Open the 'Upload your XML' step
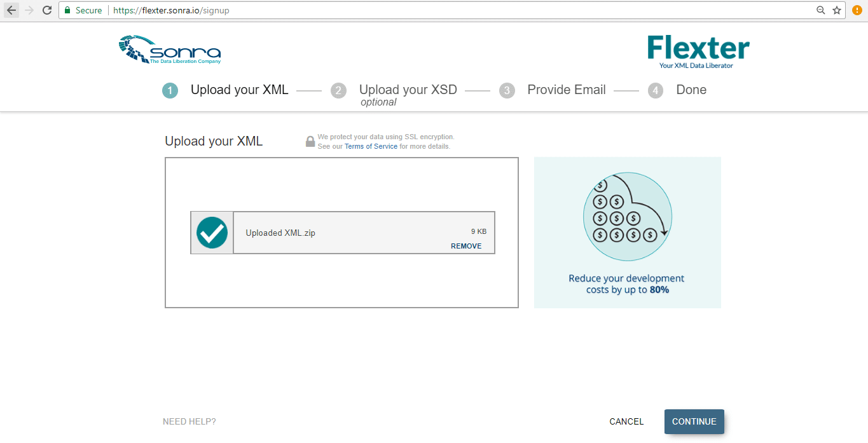Screen dimensions: 868x443 [240, 90]
